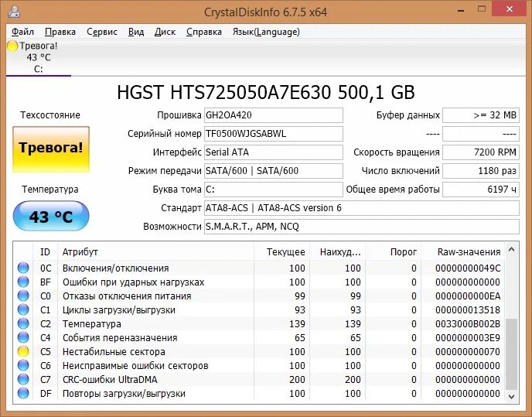Open the Сервис menu

tap(102, 32)
